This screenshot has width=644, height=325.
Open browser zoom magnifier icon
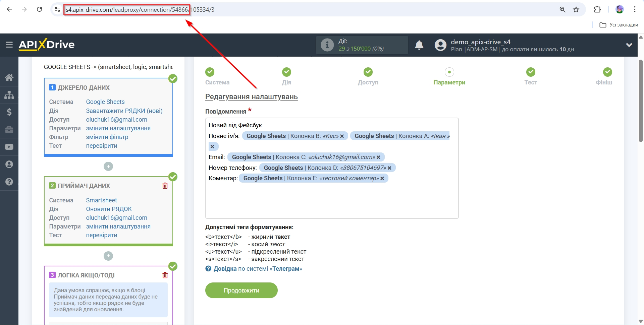tap(562, 9)
